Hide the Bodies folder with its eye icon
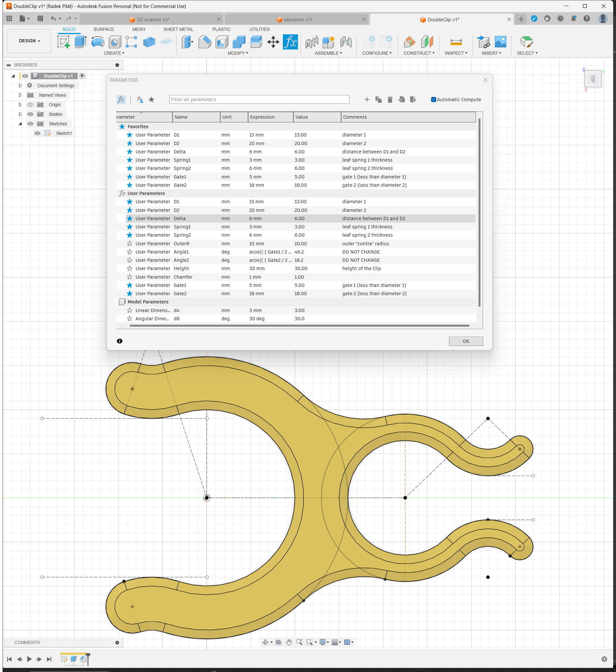The height and width of the screenshot is (672, 616). pos(30,114)
